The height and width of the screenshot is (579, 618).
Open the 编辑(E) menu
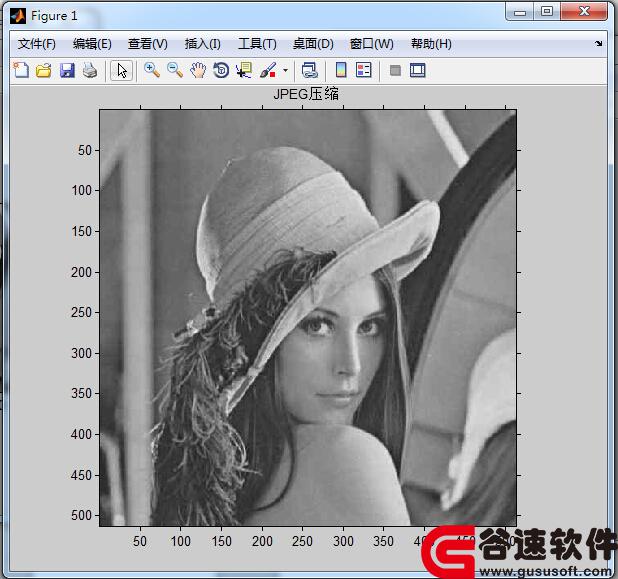92,44
